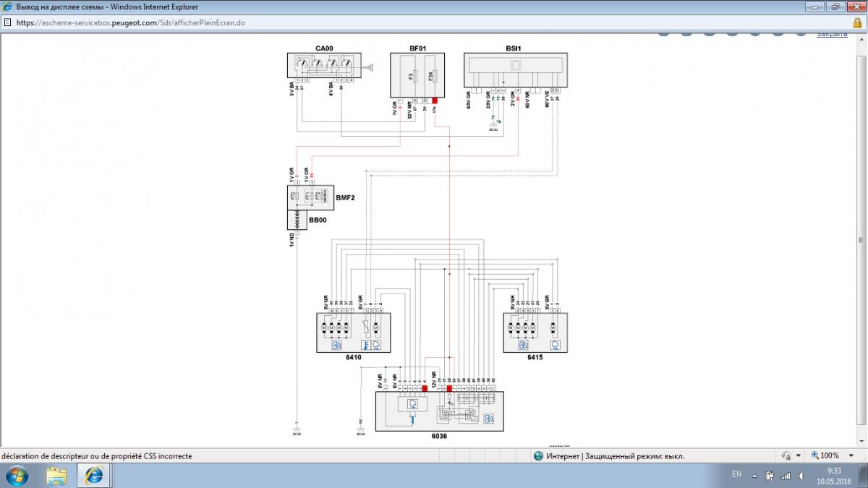Click the 6036 window switch panel

[439, 412]
